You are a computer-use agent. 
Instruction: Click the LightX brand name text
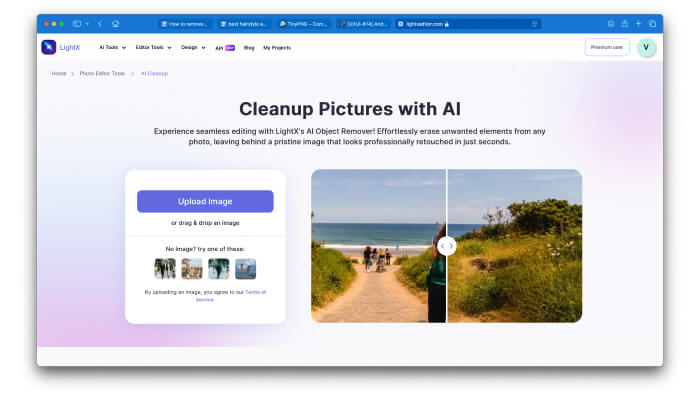[70, 48]
